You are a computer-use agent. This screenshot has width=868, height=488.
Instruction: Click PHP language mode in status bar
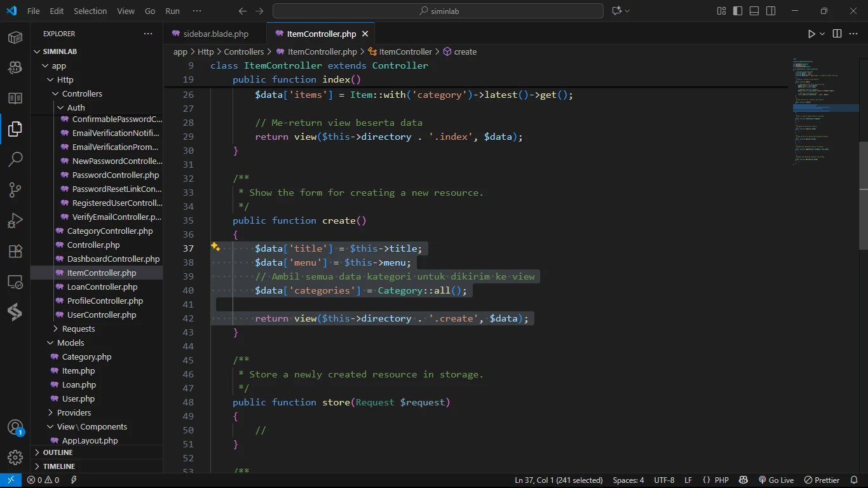pyautogui.click(x=721, y=480)
